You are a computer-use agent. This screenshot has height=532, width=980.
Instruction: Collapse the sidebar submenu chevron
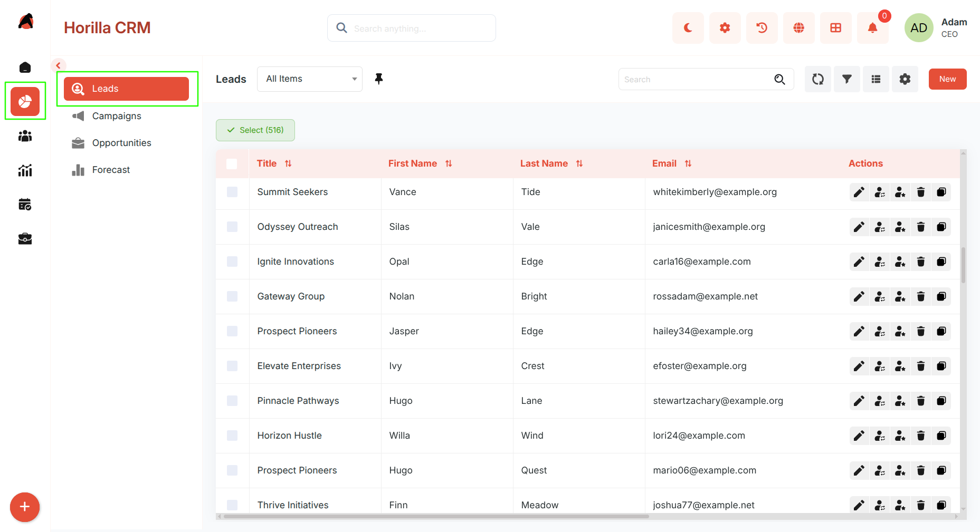59,65
